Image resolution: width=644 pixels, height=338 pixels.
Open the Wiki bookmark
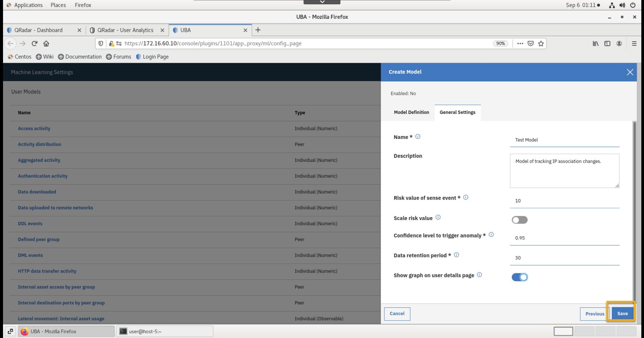click(x=45, y=57)
